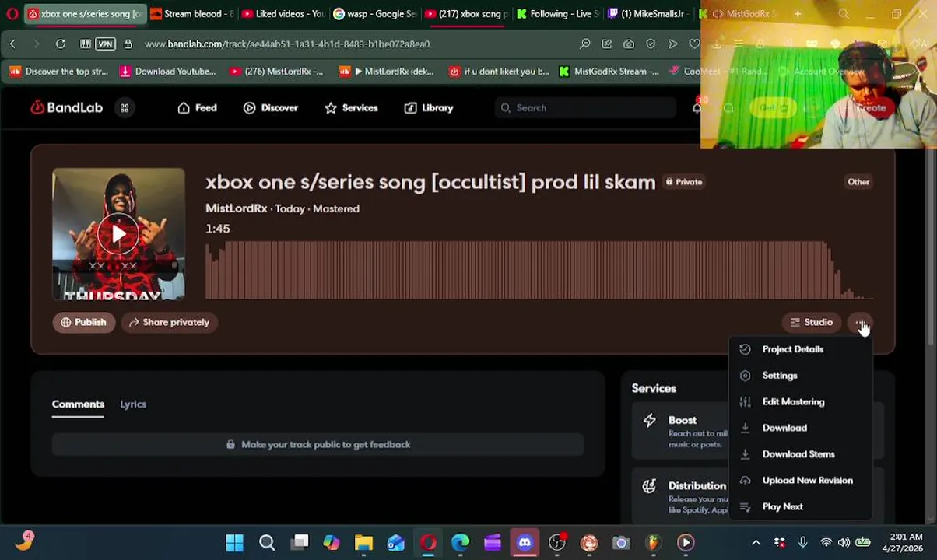Click the shield ad-blocker icon
937x560 pixels.
651,44
